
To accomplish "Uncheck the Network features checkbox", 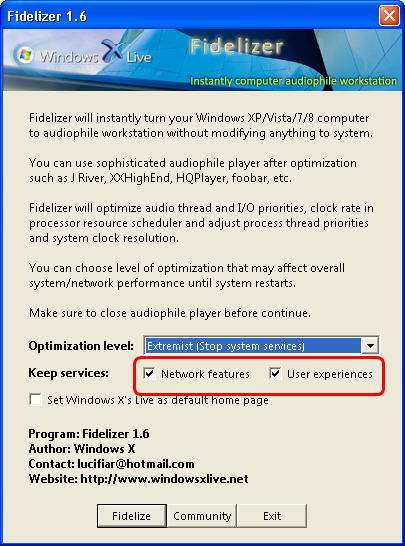I will point(149,374).
